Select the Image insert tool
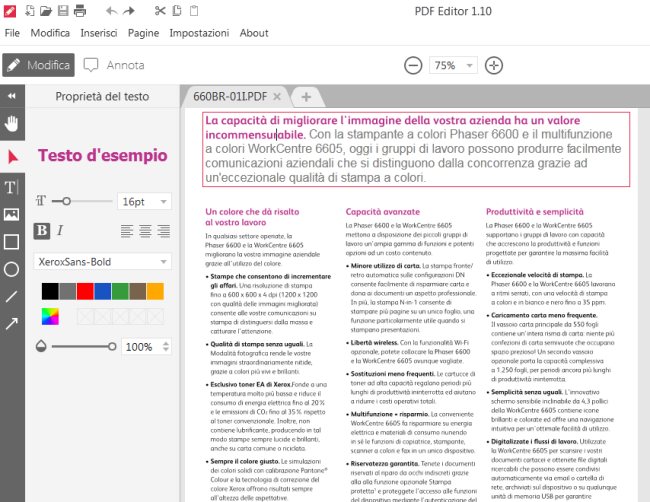 11,214
